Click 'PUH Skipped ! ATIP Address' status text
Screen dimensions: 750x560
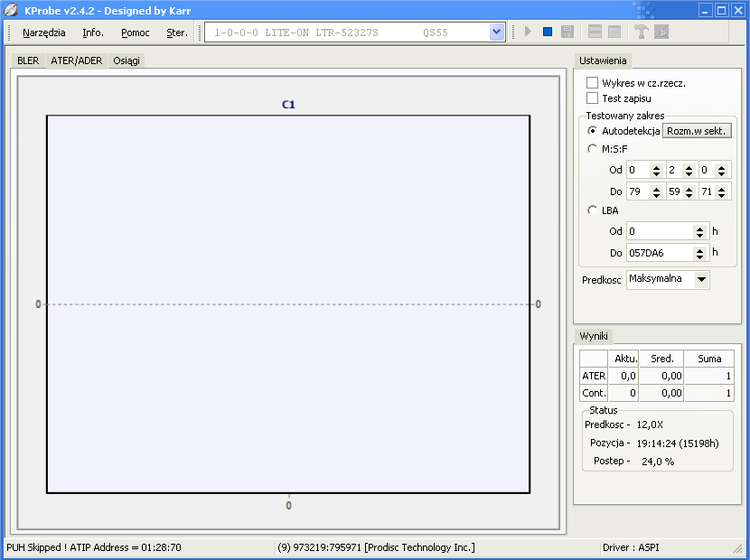tap(94, 547)
